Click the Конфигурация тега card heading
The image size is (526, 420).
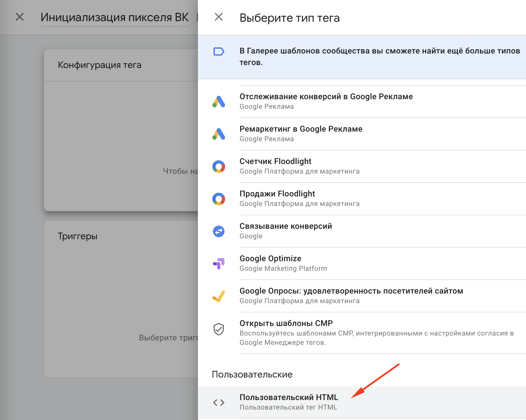pos(100,65)
